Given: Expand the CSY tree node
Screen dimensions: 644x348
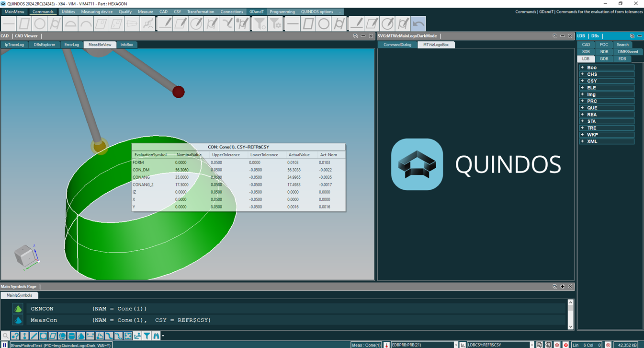Looking at the screenshot, I should click(x=582, y=81).
